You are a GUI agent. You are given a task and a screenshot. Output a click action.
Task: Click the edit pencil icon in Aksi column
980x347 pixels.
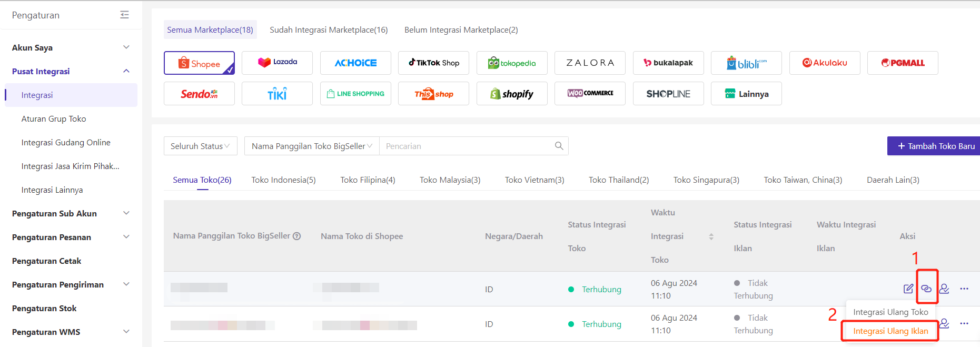(908, 289)
